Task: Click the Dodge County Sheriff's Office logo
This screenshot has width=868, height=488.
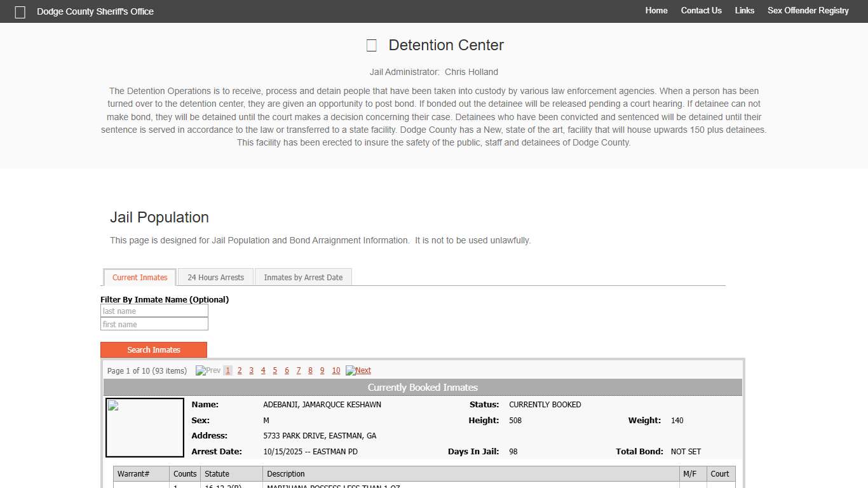Action: click(x=20, y=11)
